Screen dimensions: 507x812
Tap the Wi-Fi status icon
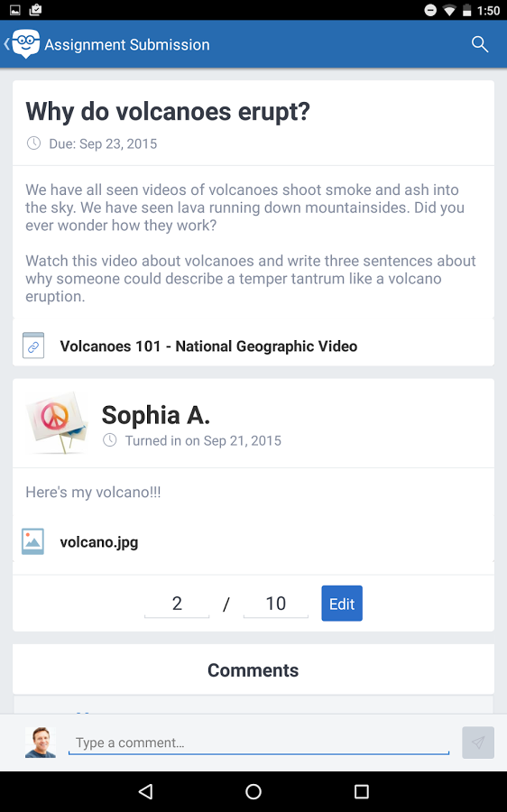click(449, 10)
